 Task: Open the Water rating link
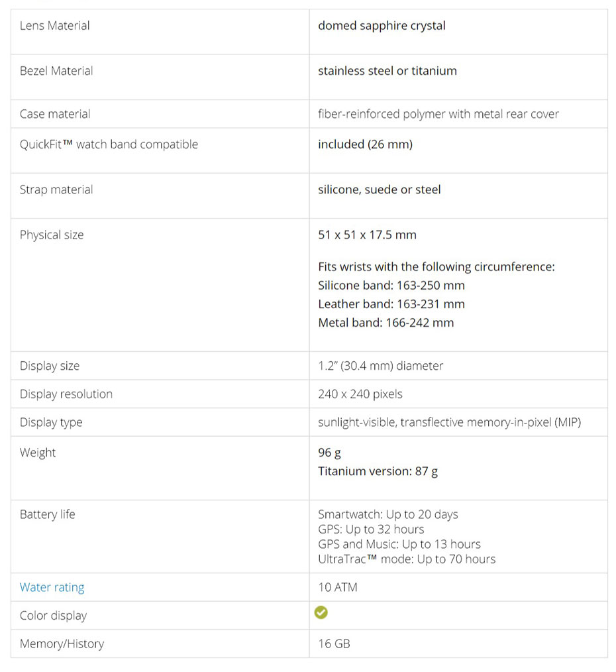52,587
